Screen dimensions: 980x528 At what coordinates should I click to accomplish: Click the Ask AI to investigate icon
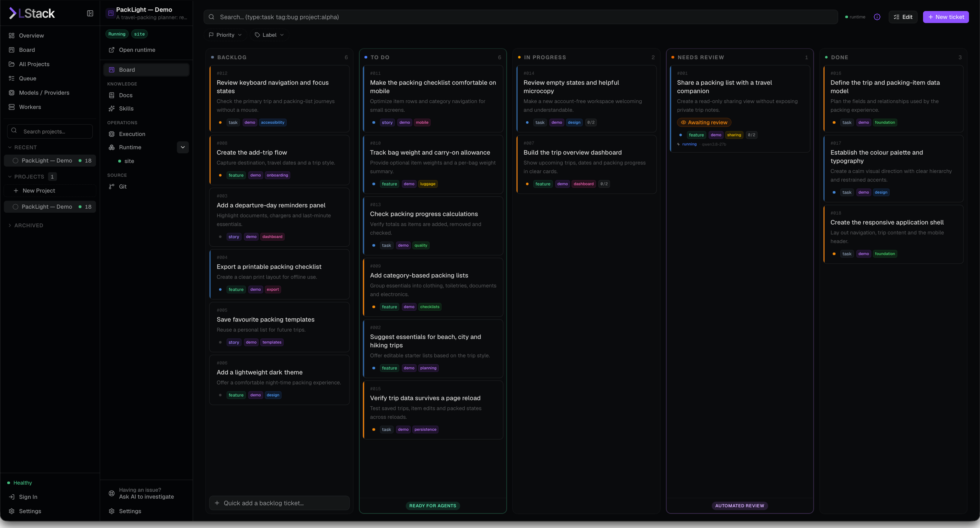(x=112, y=494)
